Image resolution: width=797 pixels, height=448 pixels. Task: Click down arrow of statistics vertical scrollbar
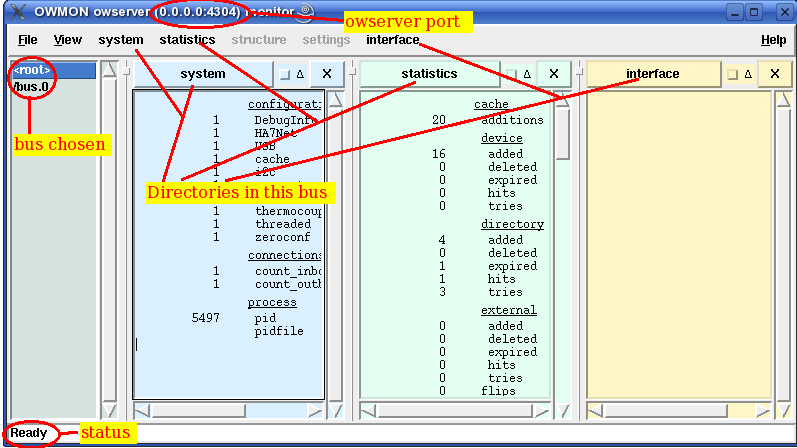pyautogui.click(x=562, y=410)
